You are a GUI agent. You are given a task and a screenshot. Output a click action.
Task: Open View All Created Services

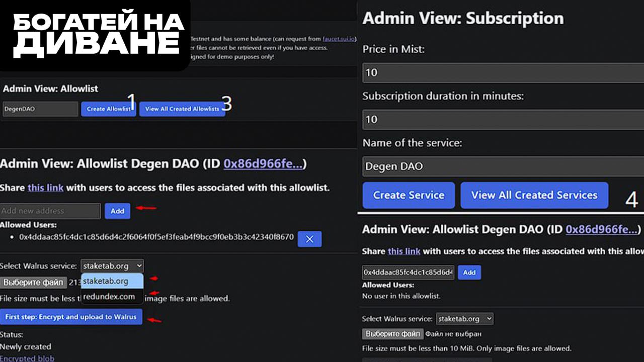534,195
